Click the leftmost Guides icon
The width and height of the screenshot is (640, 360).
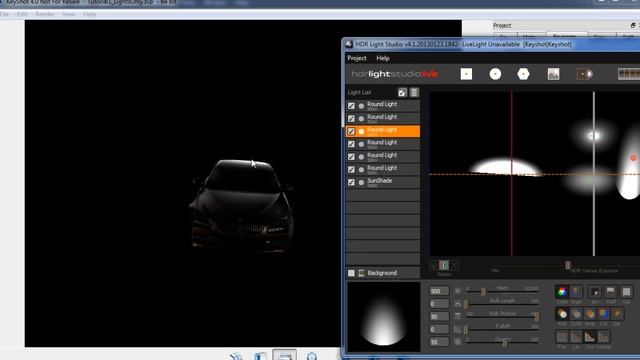434,265
